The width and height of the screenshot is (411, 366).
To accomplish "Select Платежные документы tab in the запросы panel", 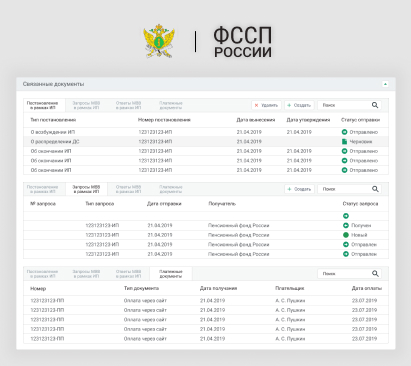I will tap(171, 189).
